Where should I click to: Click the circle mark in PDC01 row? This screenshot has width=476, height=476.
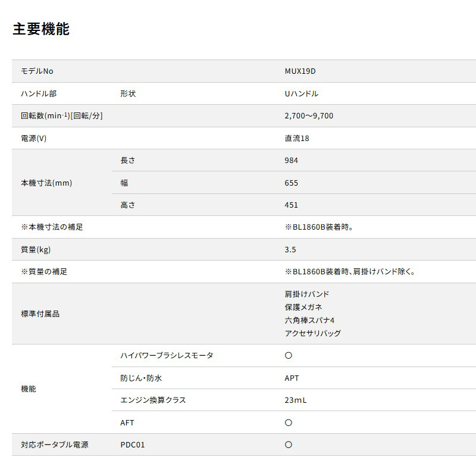click(x=289, y=444)
